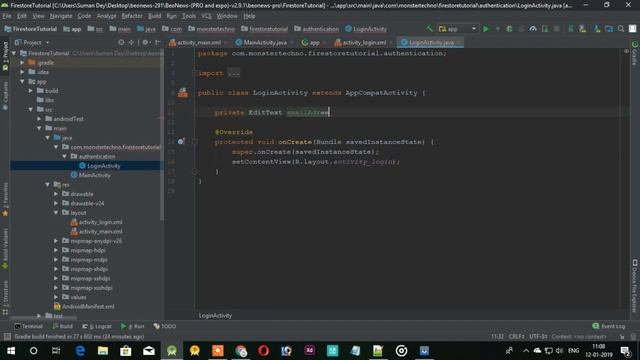This screenshot has height=360, width=640.
Task: Click the emailAddress variable in the editor
Action: [308, 112]
